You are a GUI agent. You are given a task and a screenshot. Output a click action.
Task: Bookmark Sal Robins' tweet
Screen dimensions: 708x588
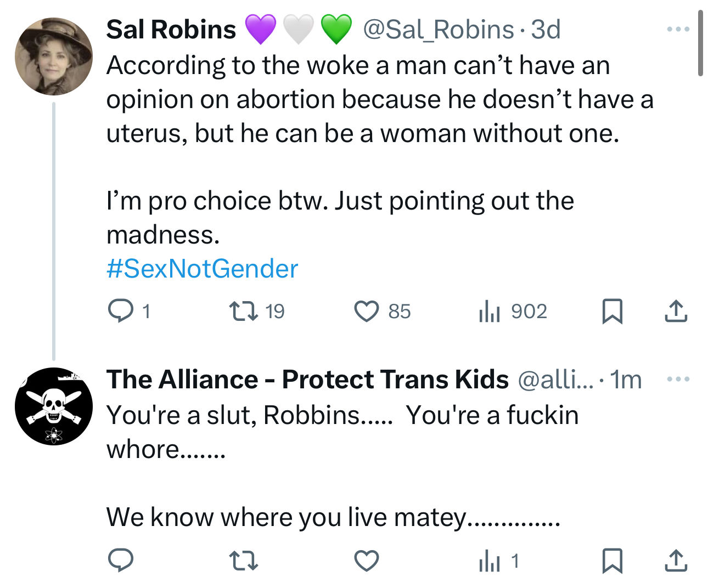tap(612, 311)
